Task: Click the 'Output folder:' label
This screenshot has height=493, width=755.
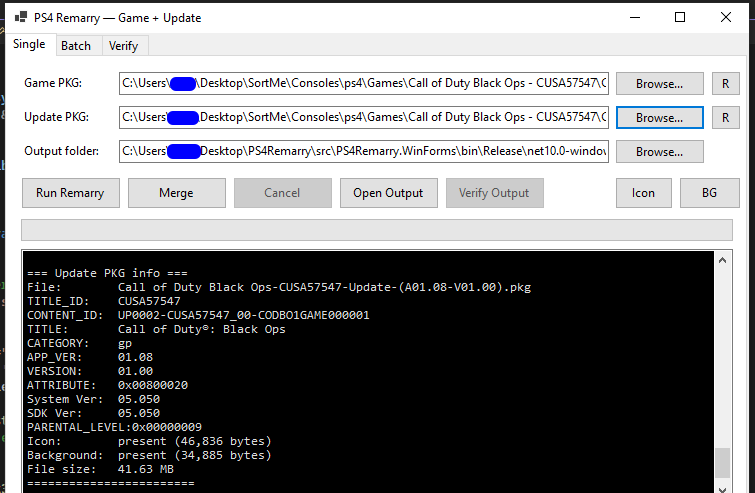Action: 61,151
